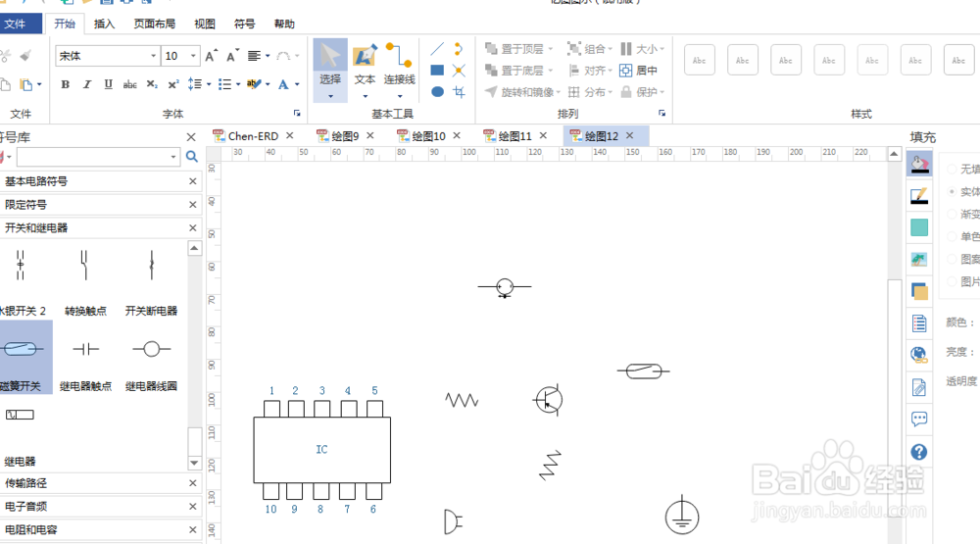Select the 实体 solid fill radio button

click(952, 191)
